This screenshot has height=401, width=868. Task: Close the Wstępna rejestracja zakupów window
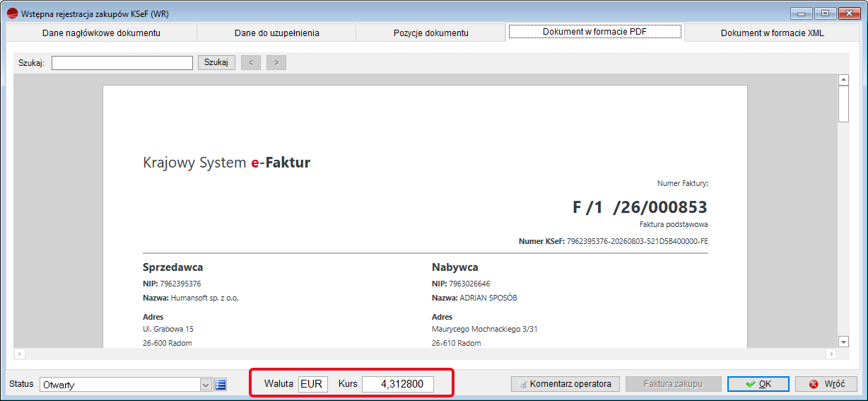pyautogui.click(x=848, y=13)
